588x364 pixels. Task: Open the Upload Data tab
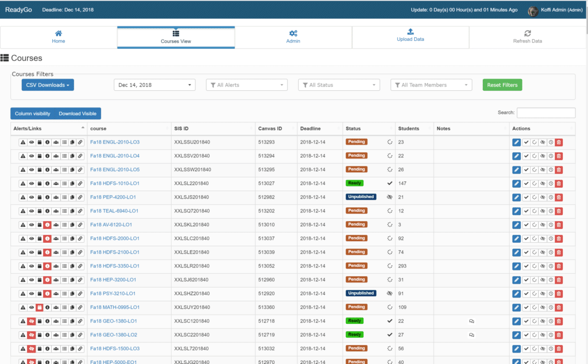click(410, 37)
